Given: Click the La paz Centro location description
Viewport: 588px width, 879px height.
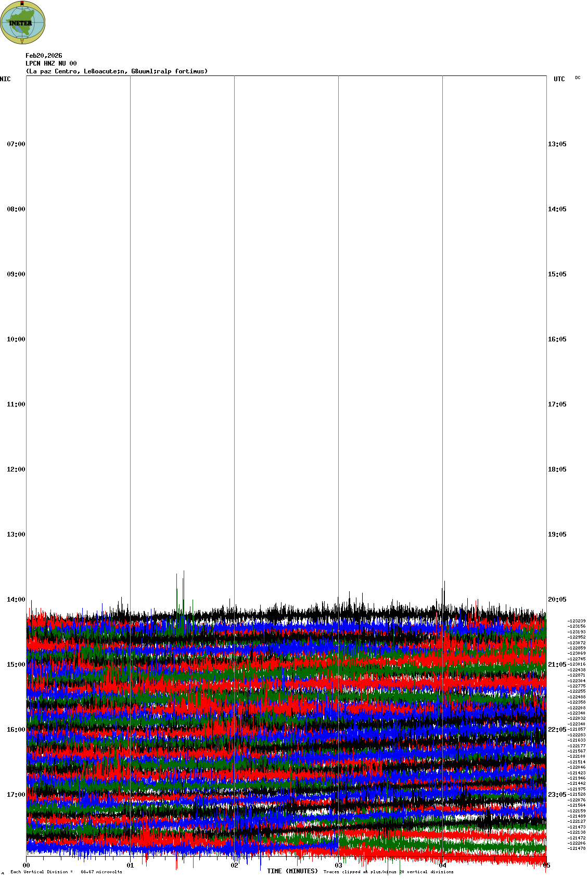Looking at the screenshot, I should click(x=117, y=71).
